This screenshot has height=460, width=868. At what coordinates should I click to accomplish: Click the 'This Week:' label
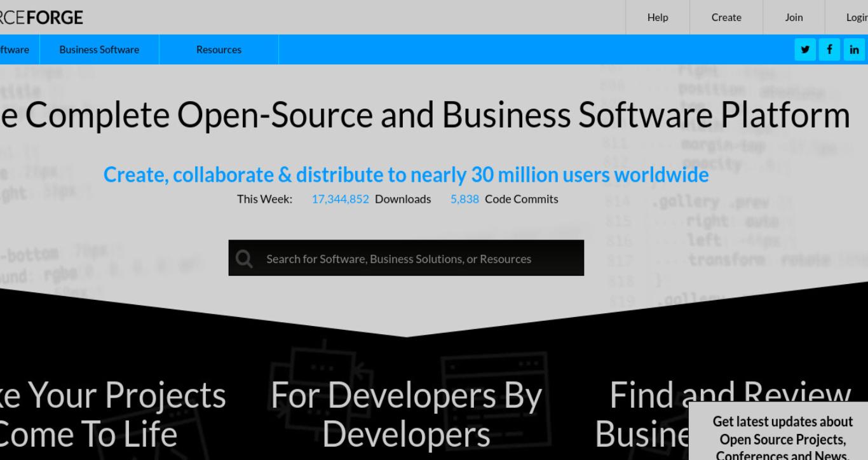click(x=264, y=199)
